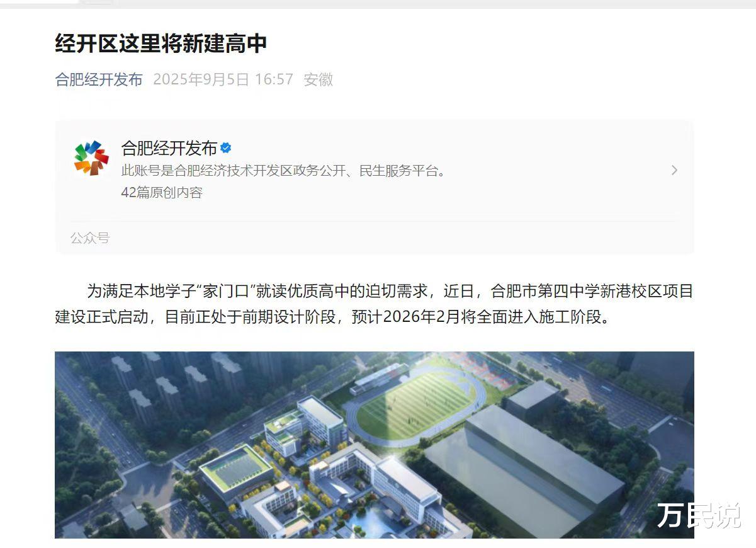This screenshot has height=548, width=756.
Task: Click the 公众号 label in account card
Action: (x=89, y=238)
